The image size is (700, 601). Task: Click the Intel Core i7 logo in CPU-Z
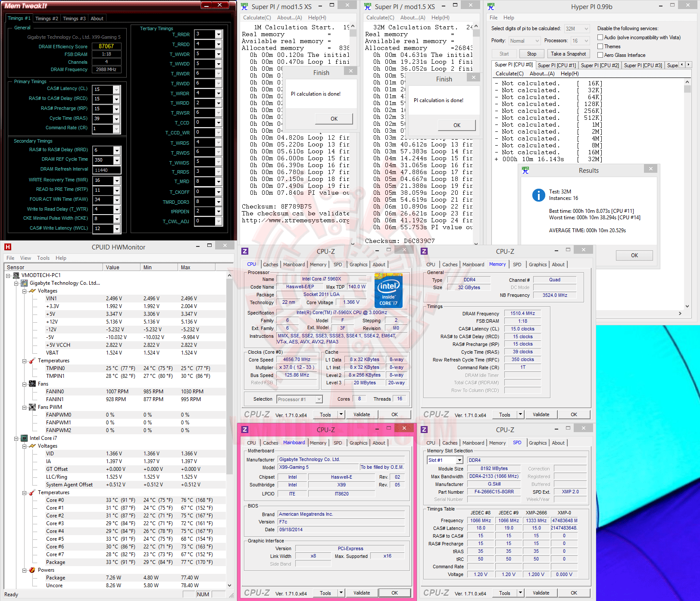tap(388, 291)
